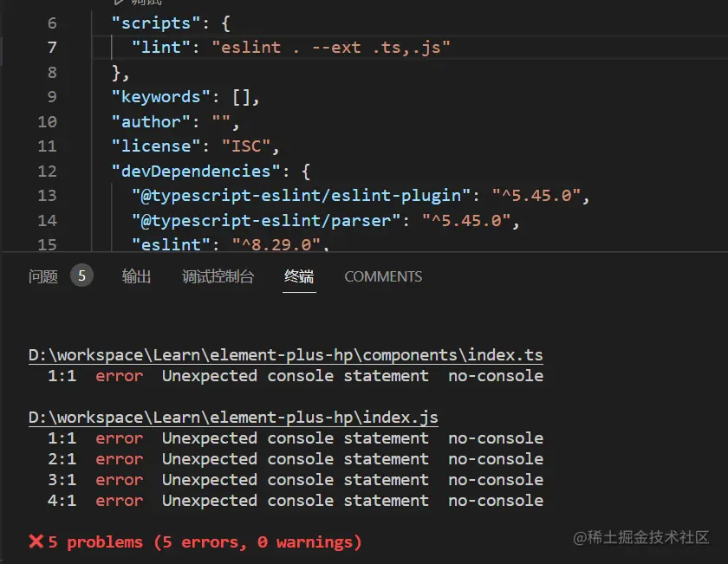Screen dimensions: 728x564
Task: Open the components\index.ts file path link
Action: (285, 355)
